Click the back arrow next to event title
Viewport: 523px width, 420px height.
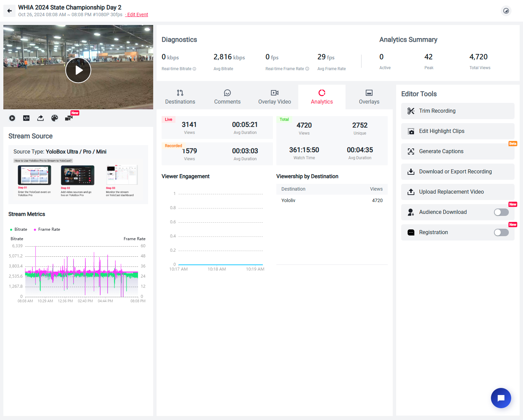tap(9, 11)
